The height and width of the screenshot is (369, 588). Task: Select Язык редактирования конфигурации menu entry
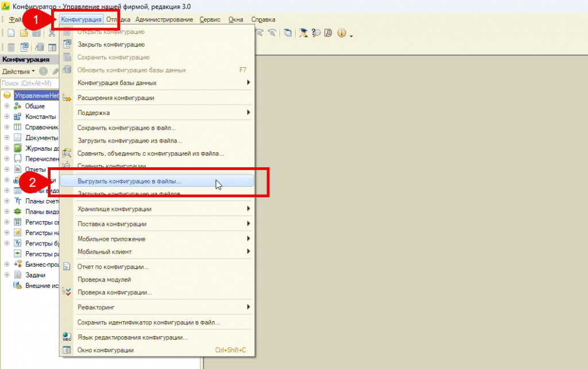click(157, 337)
